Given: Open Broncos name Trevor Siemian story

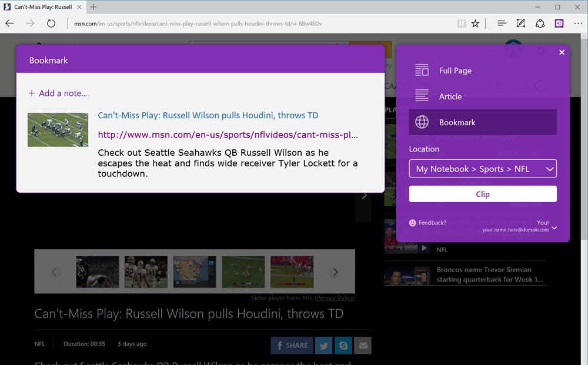Looking at the screenshot, I should coord(489,274).
